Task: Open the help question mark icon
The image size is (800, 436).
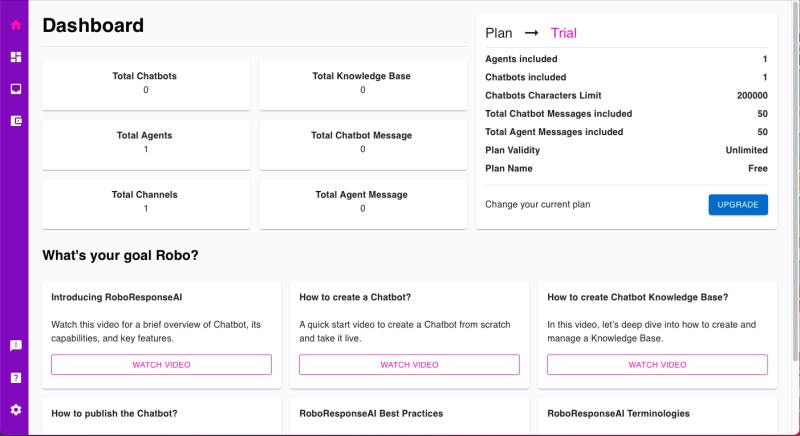Action: (16, 378)
